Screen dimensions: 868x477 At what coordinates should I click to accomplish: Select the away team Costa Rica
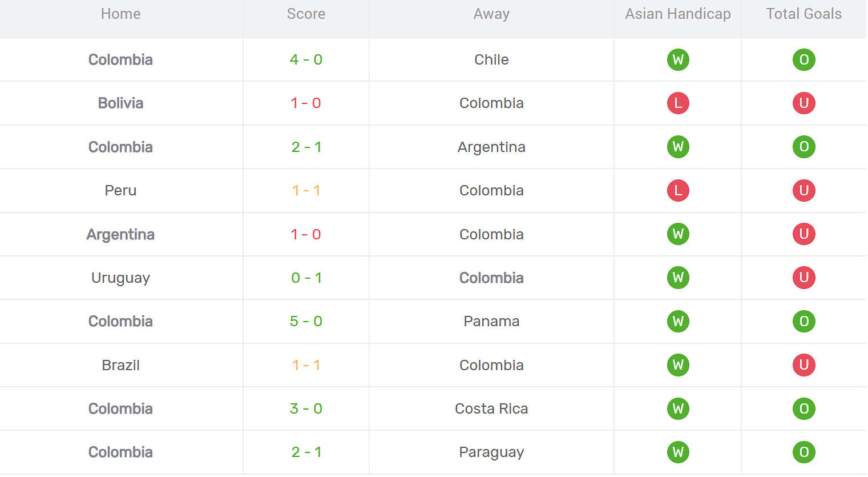491,408
